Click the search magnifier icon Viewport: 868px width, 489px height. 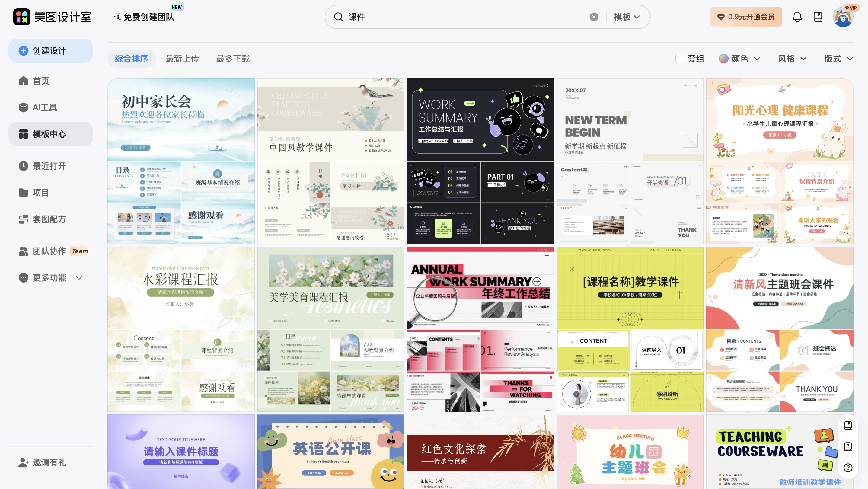coord(338,17)
